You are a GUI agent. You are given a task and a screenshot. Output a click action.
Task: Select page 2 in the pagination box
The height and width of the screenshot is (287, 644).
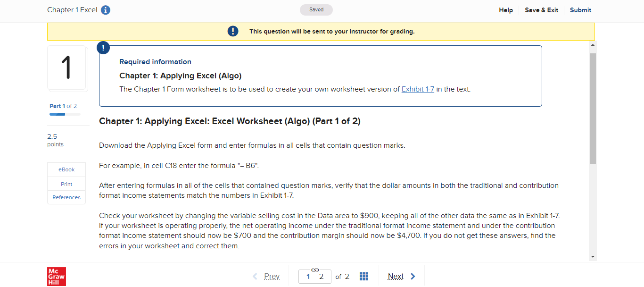click(321, 277)
